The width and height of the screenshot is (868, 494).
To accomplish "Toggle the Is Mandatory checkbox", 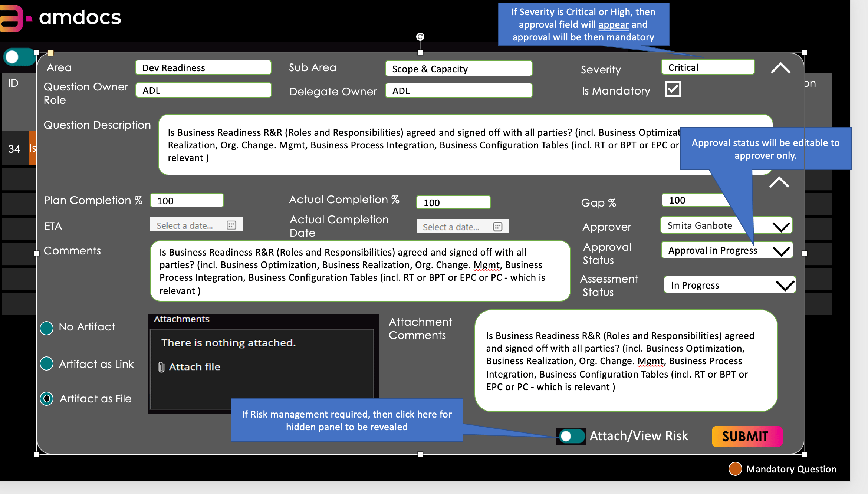I will coord(673,89).
